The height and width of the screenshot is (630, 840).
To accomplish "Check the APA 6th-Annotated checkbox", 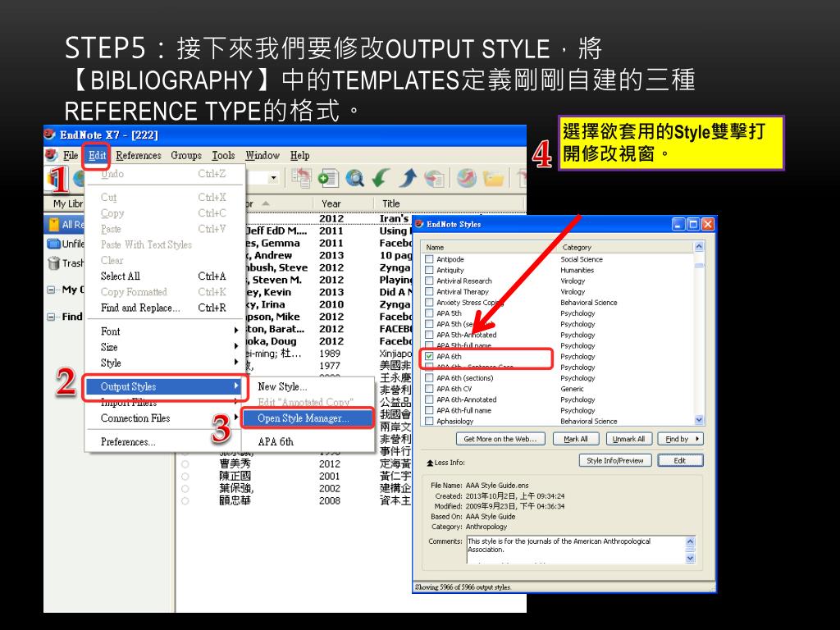I will pos(429,399).
